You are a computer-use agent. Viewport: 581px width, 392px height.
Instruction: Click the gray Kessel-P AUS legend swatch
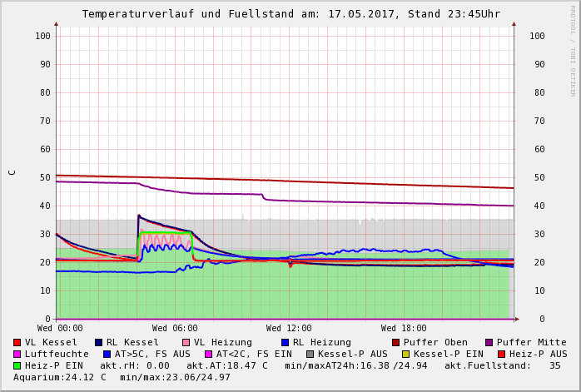click(310, 355)
